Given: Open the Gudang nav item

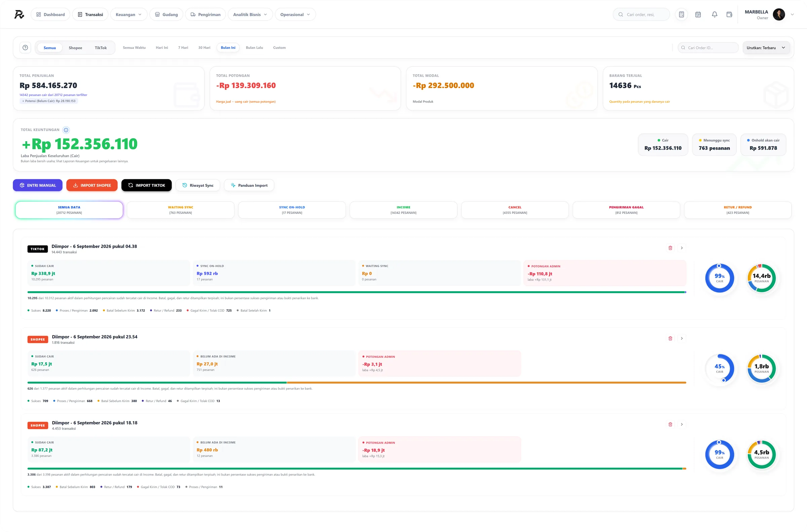Looking at the screenshot, I should tap(166, 14).
